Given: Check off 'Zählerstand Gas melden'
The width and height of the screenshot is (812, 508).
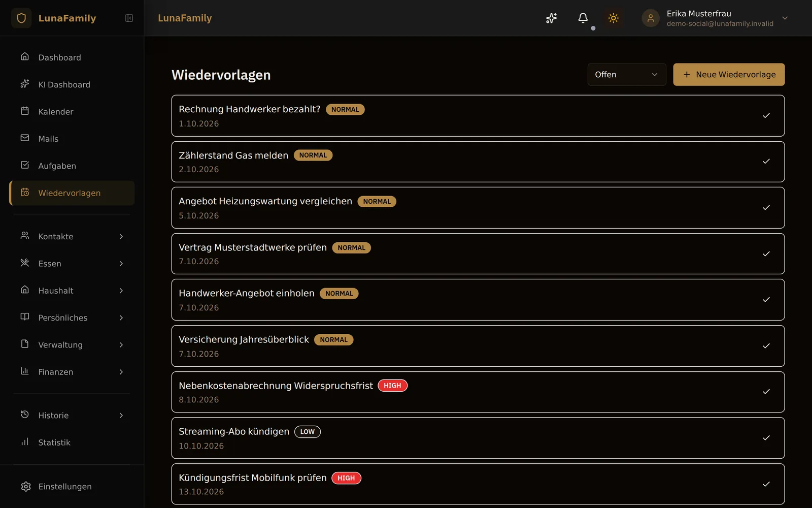Looking at the screenshot, I should [766, 162].
